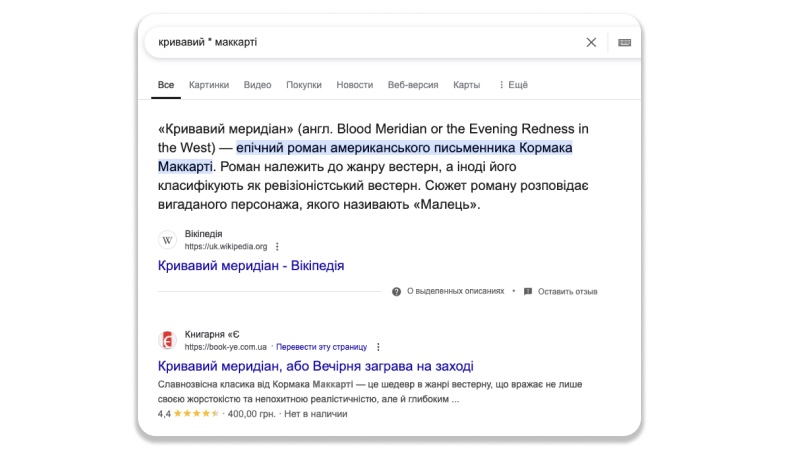Click the Вікіпедія source name
The width and height of the screenshot is (800, 450).
203,234
